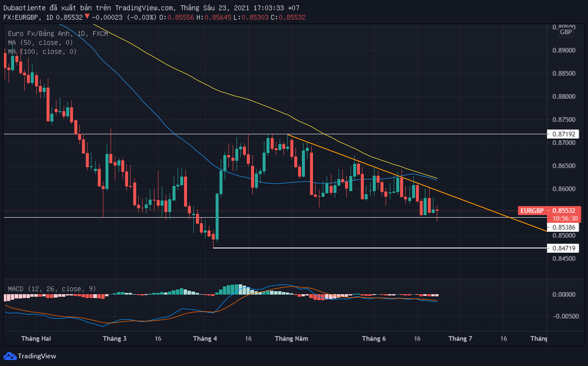Select the EURGBP current price tag
Screen dimensions: 588x366
click(x=549, y=211)
